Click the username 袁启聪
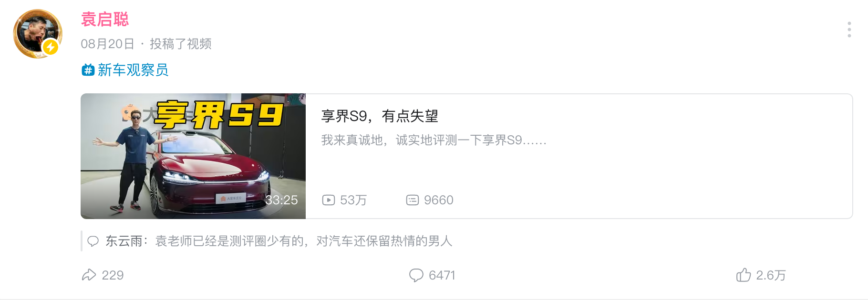868x300 pixels. coord(105,19)
